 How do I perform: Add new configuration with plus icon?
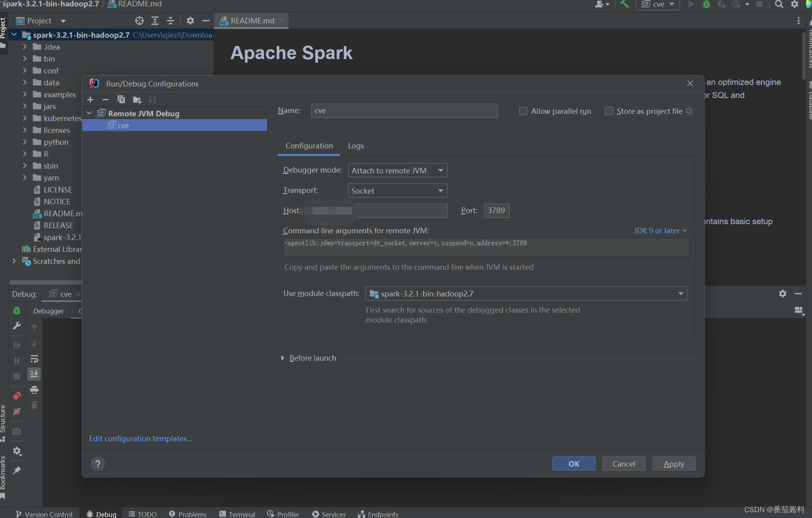(x=90, y=100)
